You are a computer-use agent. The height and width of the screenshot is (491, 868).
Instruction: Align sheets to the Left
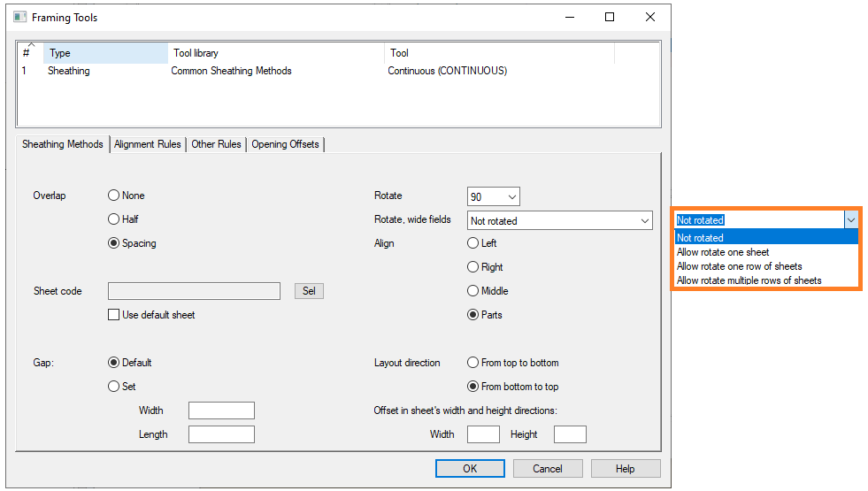[x=472, y=243]
